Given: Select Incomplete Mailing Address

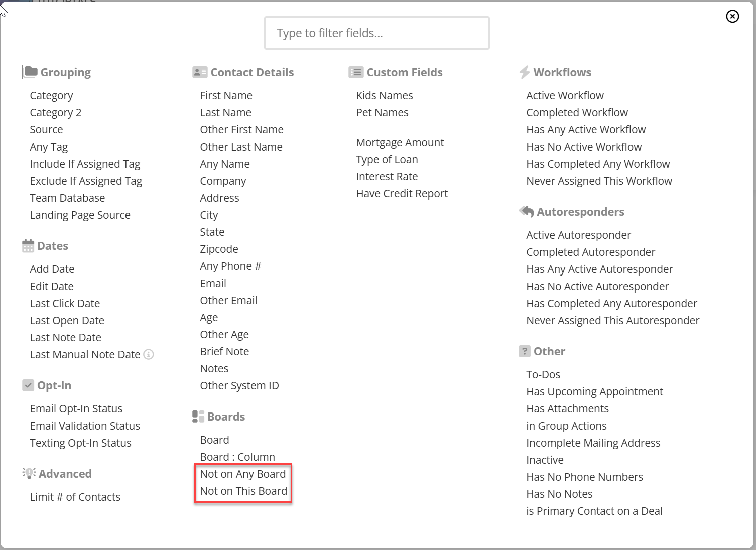Looking at the screenshot, I should click(x=593, y=443).
